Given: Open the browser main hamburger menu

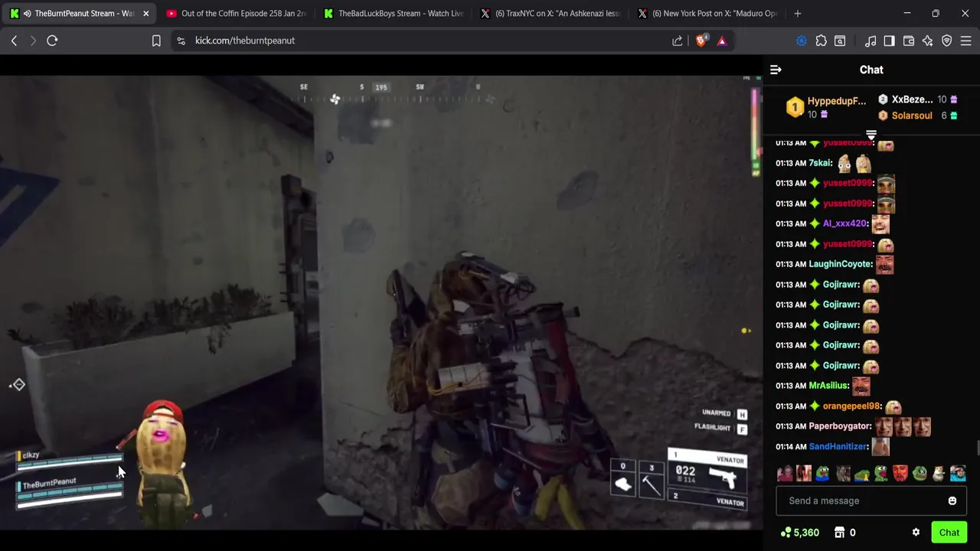Looking at the screenshot, I should click(966, 41).
